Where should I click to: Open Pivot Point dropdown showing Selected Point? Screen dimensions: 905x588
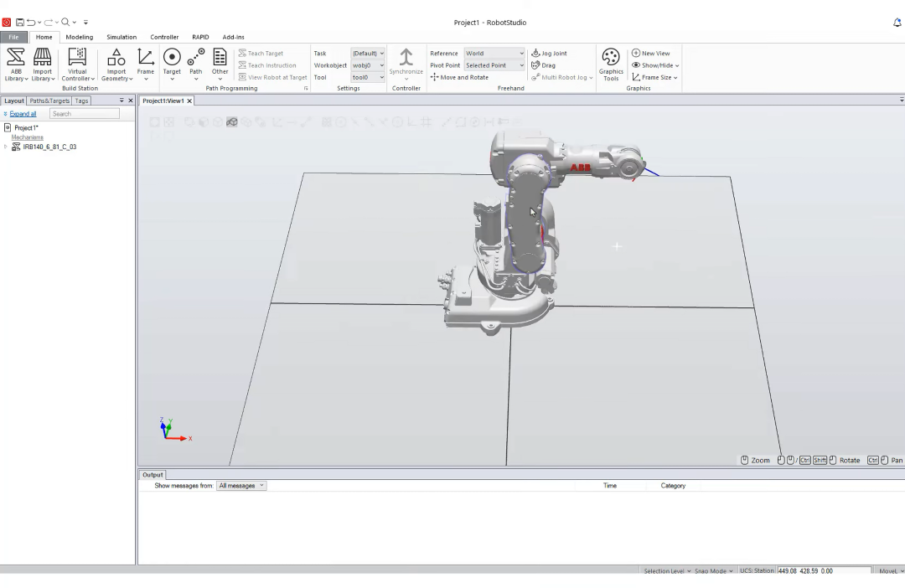coord(494,65)
